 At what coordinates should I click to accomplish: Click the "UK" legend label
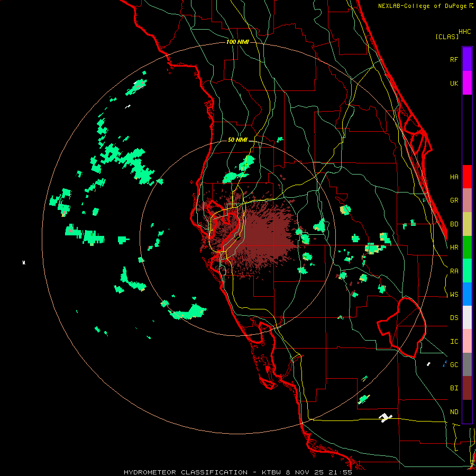[x=454, y=83]
